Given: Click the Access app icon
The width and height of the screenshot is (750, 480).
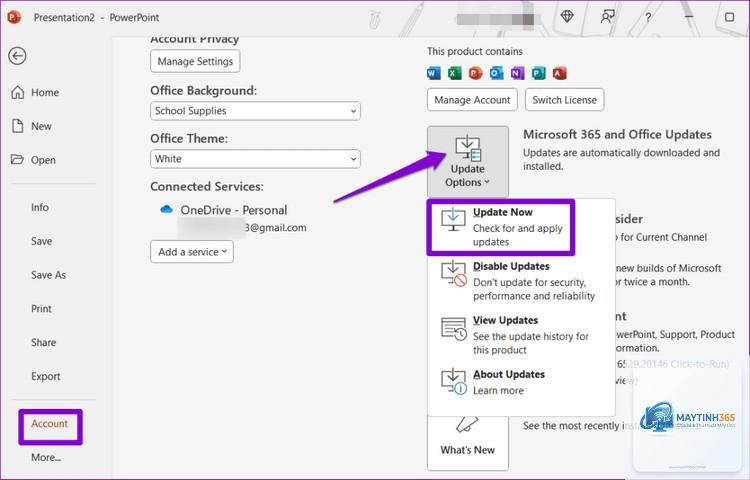Looking at the screenshot, I should pyautogui.click(x=559, y=73).
